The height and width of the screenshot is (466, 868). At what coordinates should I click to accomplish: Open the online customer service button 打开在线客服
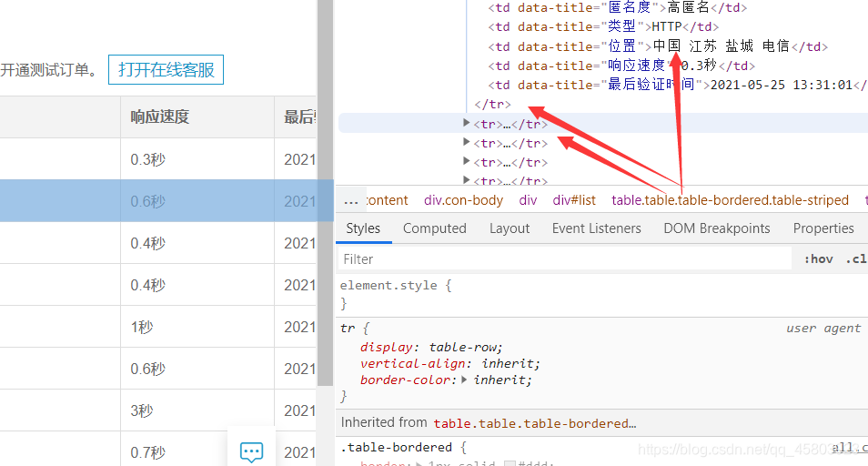point(166,70)
